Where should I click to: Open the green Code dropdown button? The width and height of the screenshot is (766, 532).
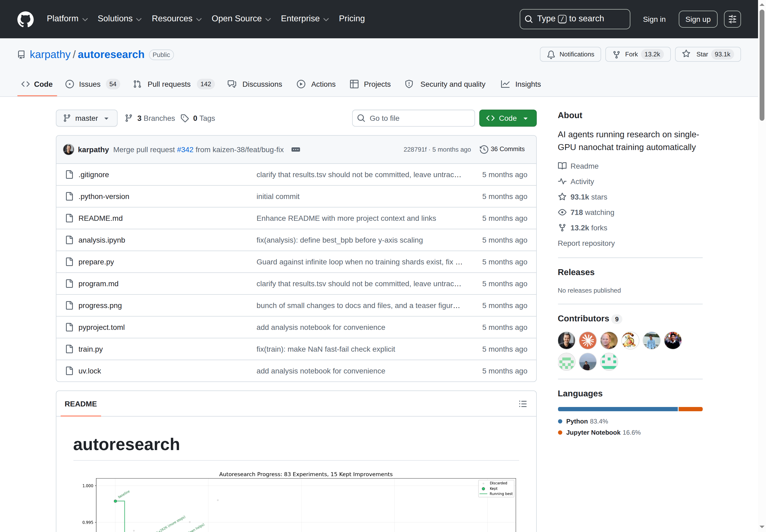point(508,118)
